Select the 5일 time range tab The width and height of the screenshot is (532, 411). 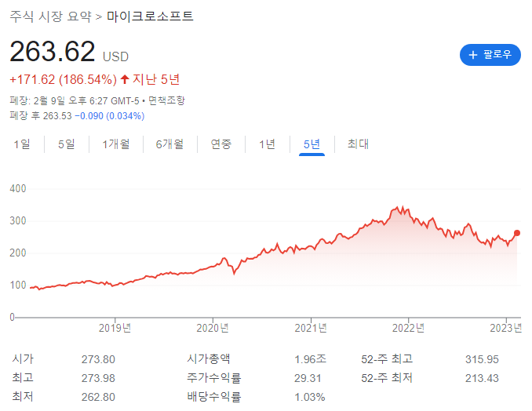(x=67, y=144)
